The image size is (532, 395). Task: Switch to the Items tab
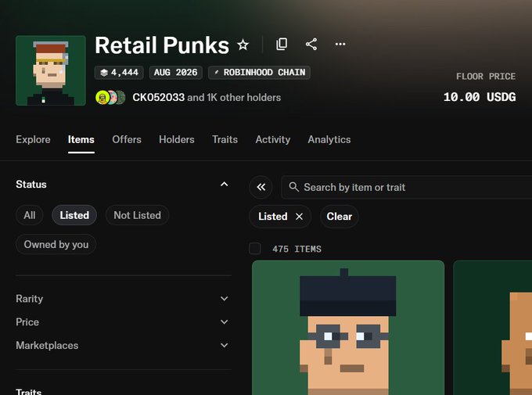pos(81,139)
